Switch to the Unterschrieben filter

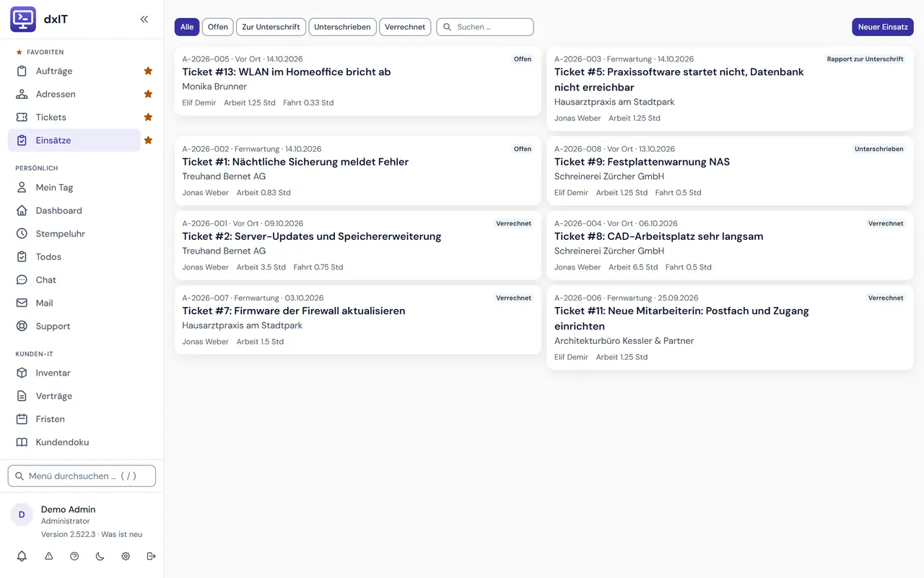click(x=342, y=27)
